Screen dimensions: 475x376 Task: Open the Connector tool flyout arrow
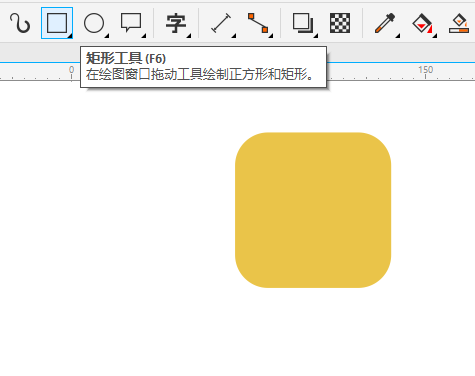[x=271, y=36]
